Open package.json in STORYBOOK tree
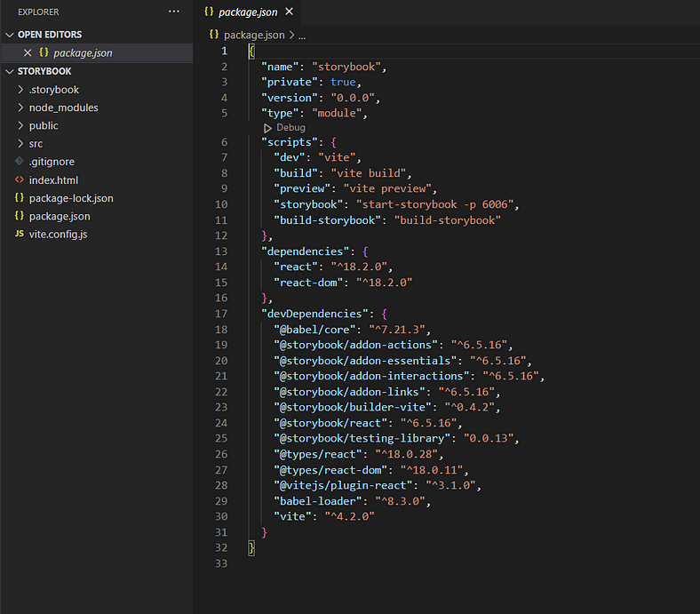 pyautogui.click(x=60, y=216)
